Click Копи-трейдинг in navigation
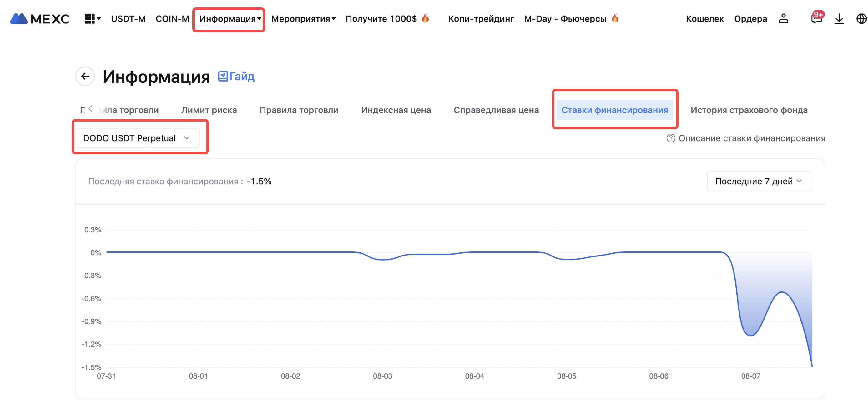The image size is (868, 413). (x=481, y=19)
